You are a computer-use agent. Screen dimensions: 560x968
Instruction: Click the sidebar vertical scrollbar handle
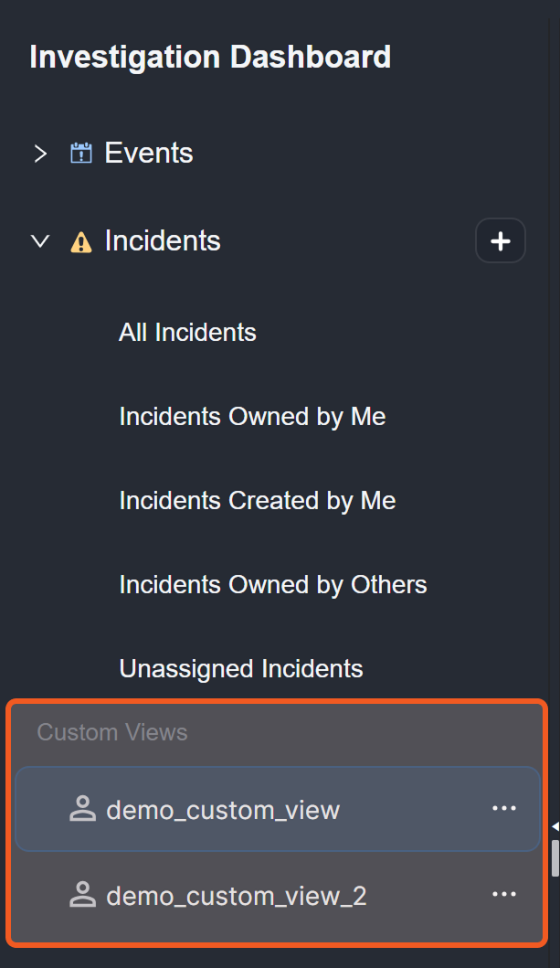pos(555,857)
